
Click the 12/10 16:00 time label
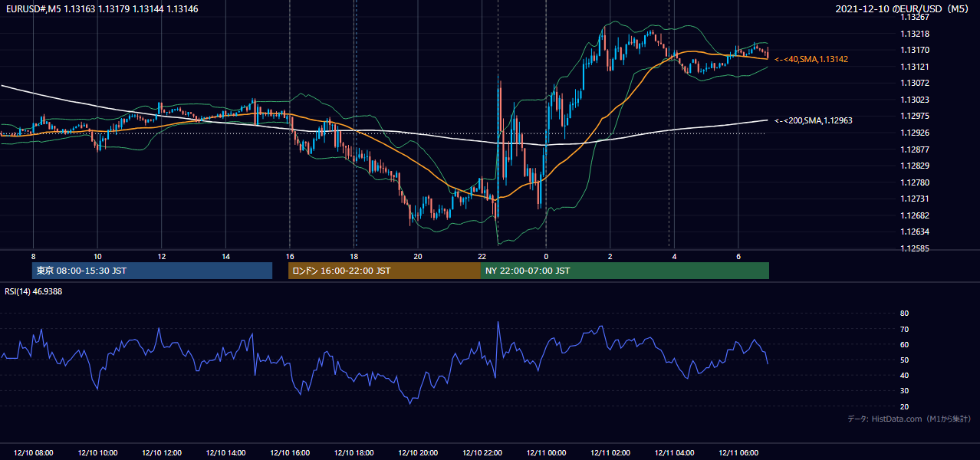(x=290, y=453)
